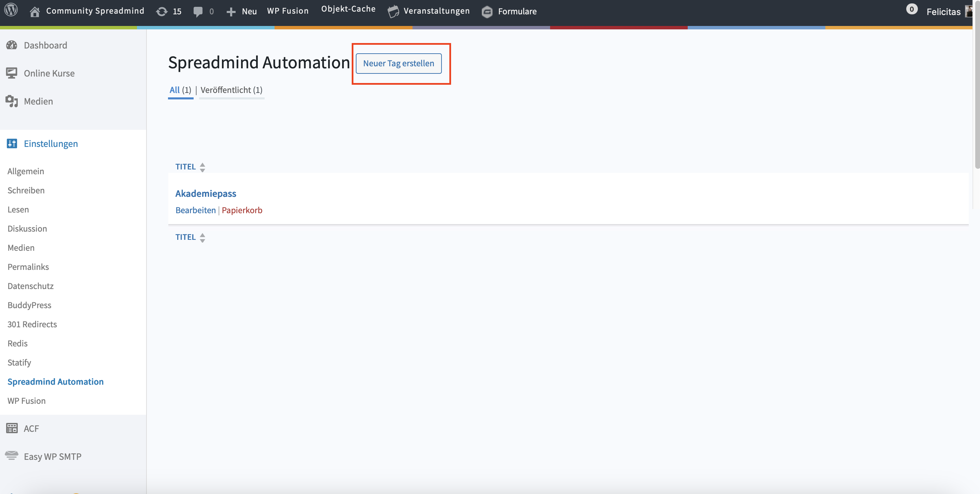Sort by the bottom TITEL column arrows
980x494 pixels.
click(202, 237)
